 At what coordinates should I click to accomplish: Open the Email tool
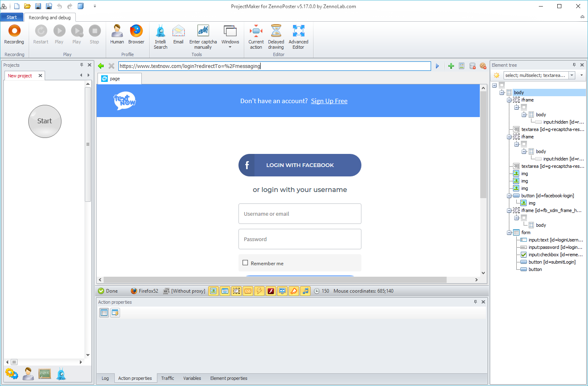coord(178,34)
